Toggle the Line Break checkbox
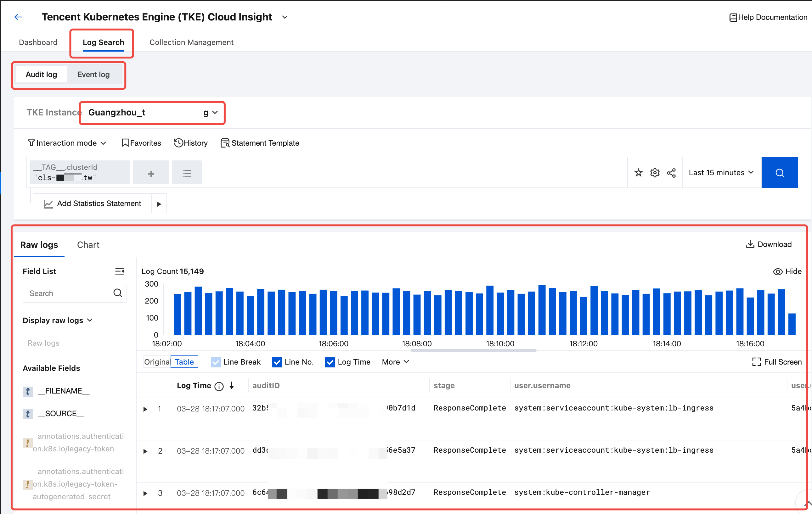This screenshot has height=514, width=812. click(x=216, y=362)
